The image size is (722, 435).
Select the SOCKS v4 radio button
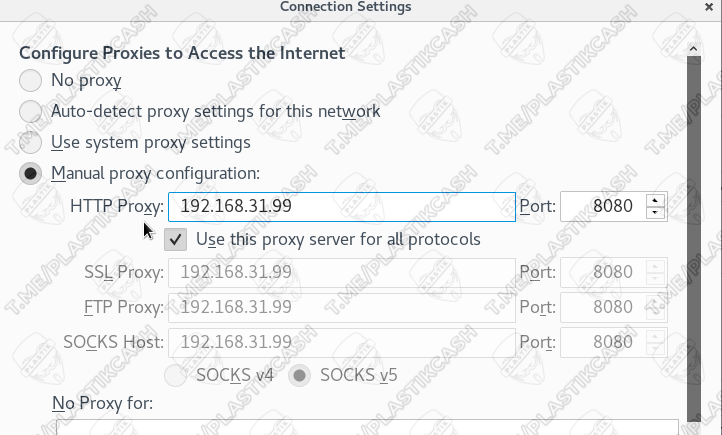[176, 376]
